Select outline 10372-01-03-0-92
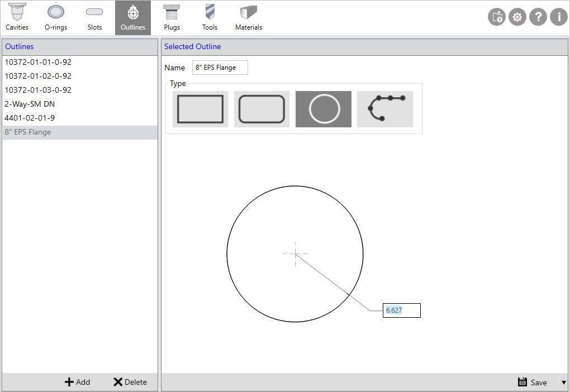The width and height of the screenshot is (570, 392). [80, 90]
